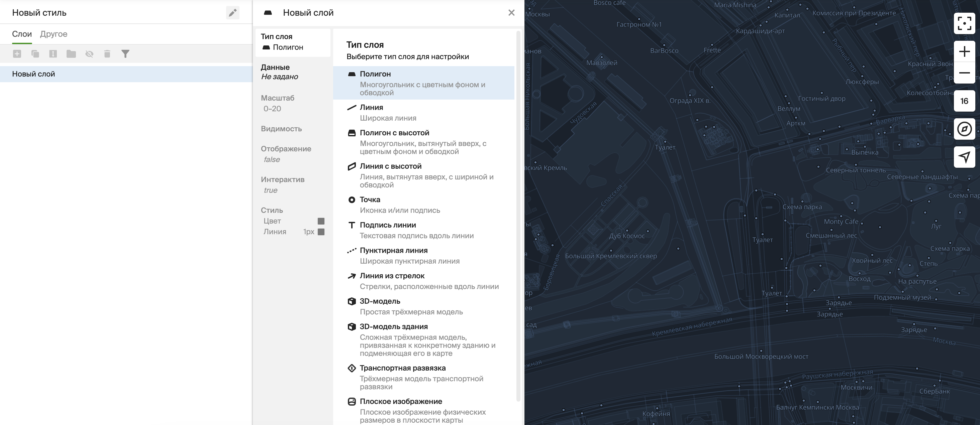Choose 3D-модель layer type
The height and width of the screenshot is (425, 980).
tap(423, 307)
